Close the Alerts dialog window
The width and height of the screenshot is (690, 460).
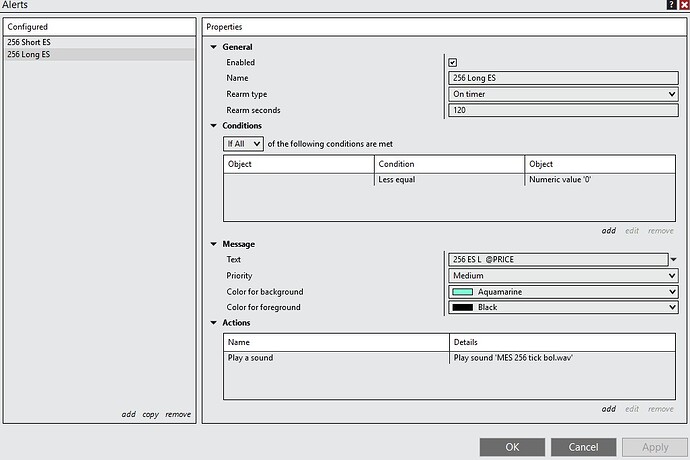click(x=684, y=5)
